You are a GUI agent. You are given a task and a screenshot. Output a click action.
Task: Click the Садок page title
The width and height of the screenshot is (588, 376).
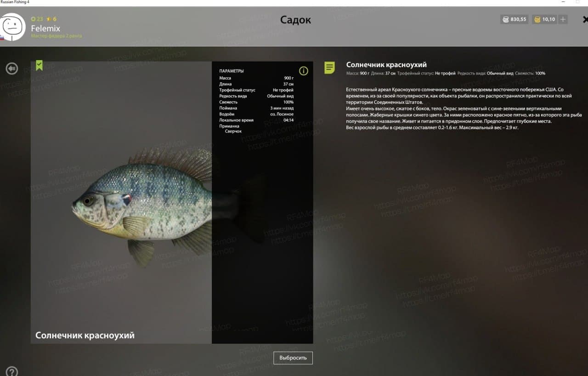pyautogui.click(x=295, y=20)
